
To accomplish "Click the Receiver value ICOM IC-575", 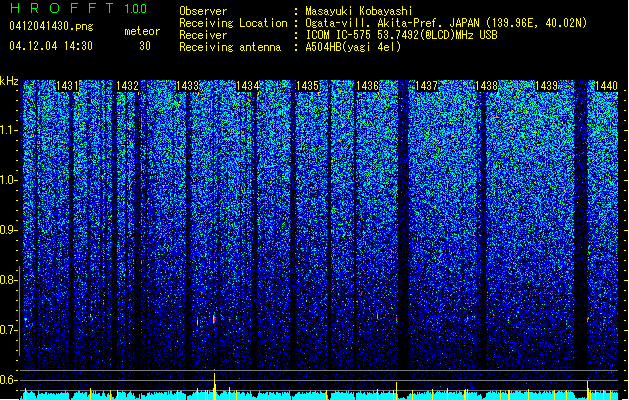I will pyautogui.click(x=339, y=35).
